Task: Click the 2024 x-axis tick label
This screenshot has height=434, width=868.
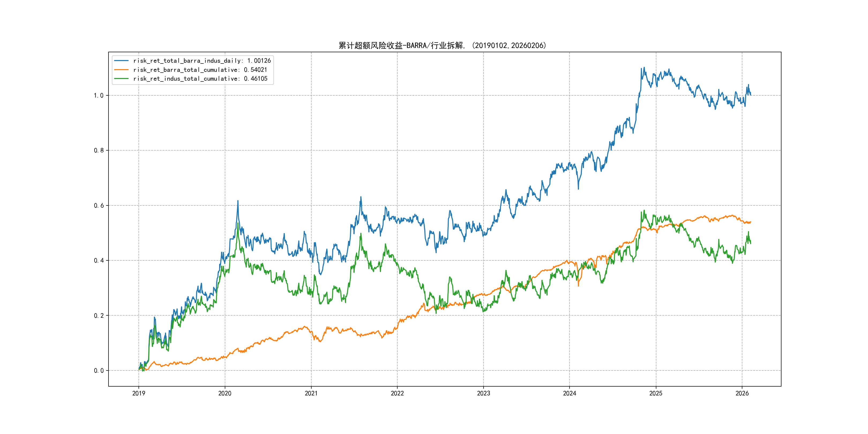Action: click(570, 393)
